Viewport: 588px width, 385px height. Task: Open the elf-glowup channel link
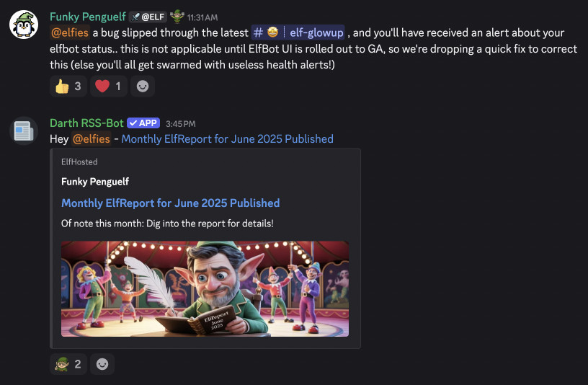298,32
